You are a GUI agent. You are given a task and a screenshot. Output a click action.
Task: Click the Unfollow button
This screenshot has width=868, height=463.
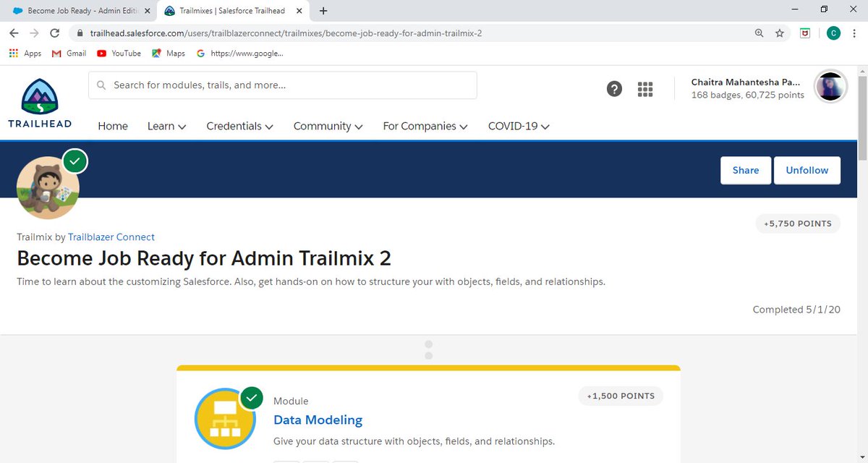pos(807,171)
